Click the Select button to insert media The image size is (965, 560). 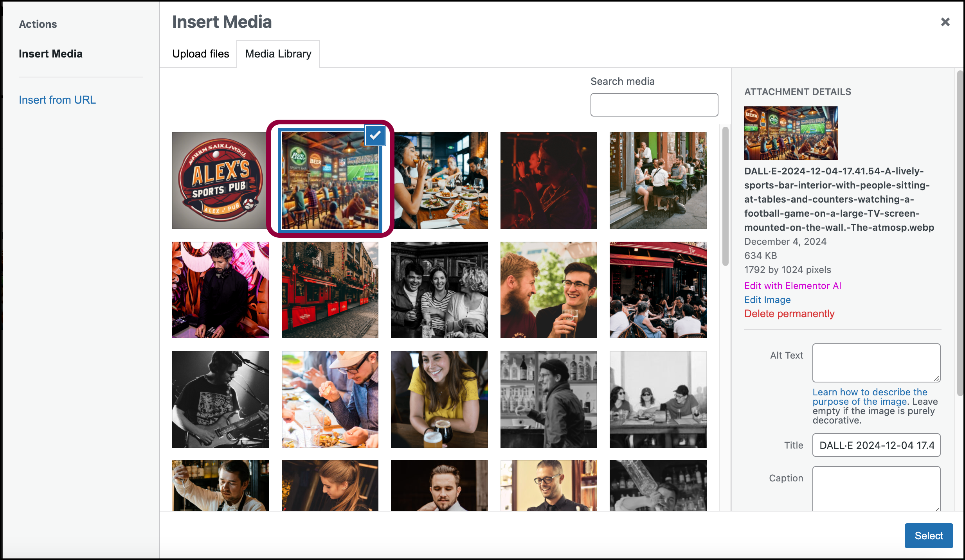click(928, 535)
